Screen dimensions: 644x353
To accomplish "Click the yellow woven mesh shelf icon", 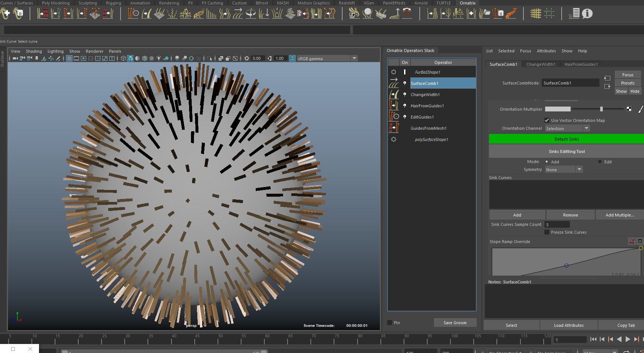I will [536, 14].
